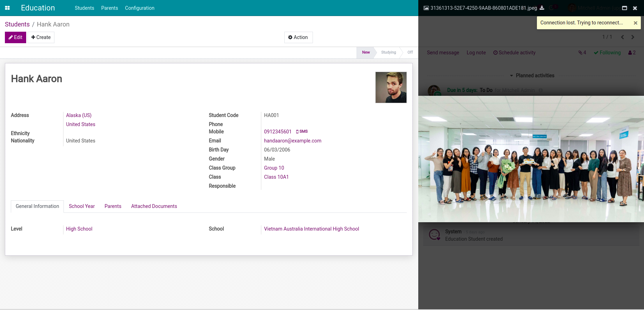Download the attached jpeg image
The image size is (644, 310).
click(x=542, y=8)
